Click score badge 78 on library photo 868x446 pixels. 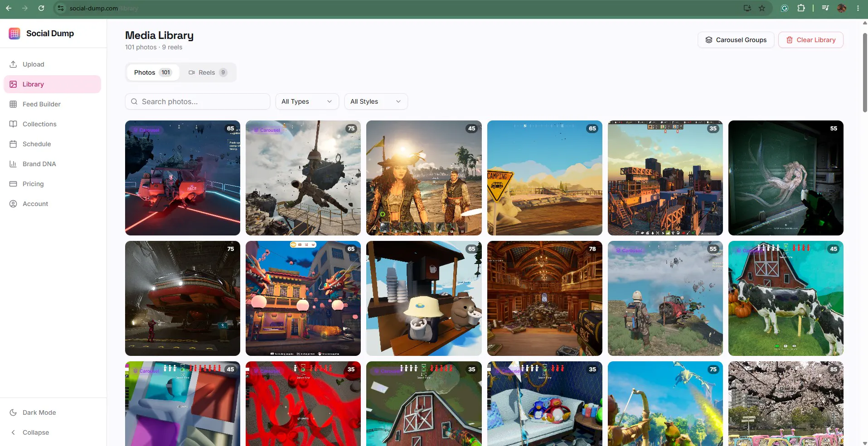pyautogui.click(x=592, y=249)
